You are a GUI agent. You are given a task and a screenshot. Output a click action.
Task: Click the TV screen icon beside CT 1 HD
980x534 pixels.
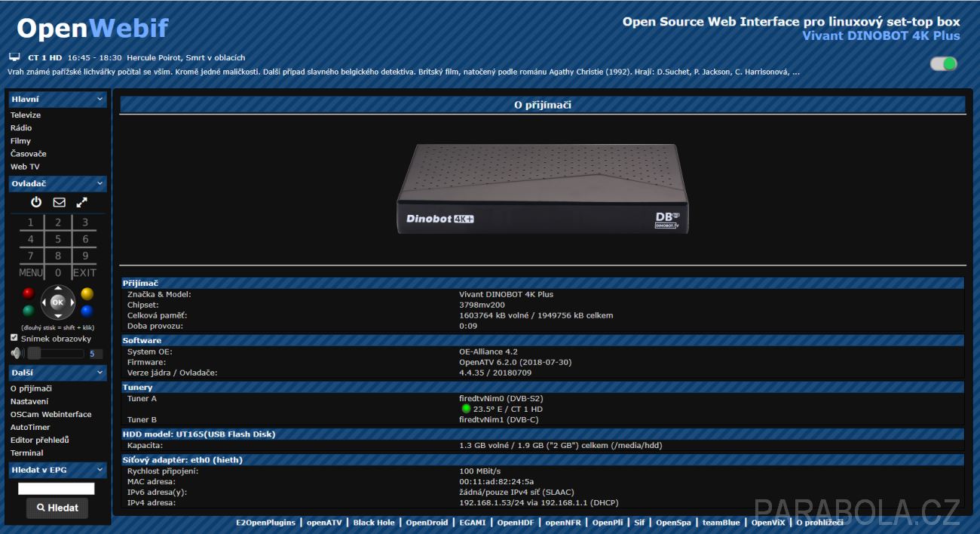pyautogui.click(x=14, y=57)
